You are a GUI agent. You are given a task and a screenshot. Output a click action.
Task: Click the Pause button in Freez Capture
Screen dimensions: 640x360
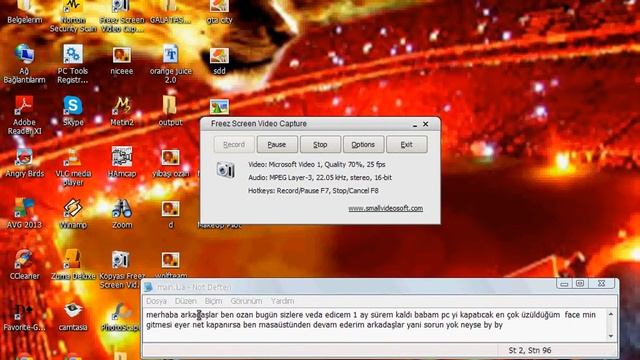point(277,144)
